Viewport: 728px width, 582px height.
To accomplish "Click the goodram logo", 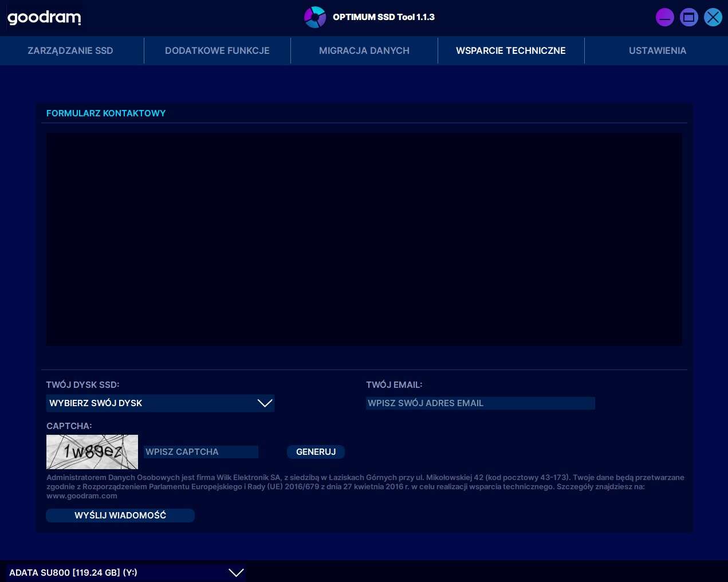I will point(44,17).
